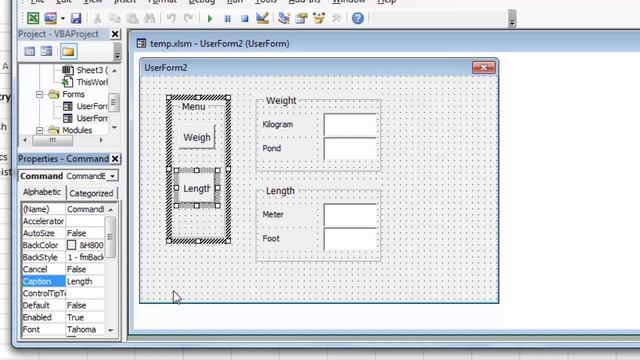Switch to the Alphabetic tab

(x=42, y=192)
